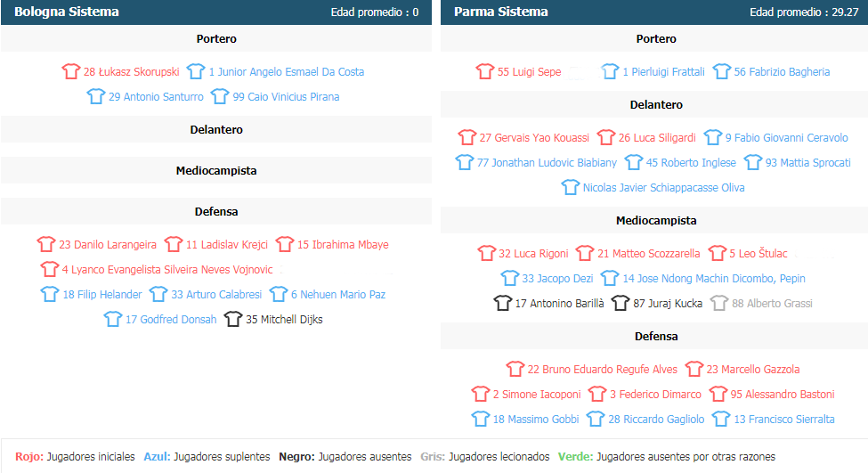The width and height of the screenshot is (868, 473).
Task: Click the Parma Sistema header
Action: [x=501, y=12]
